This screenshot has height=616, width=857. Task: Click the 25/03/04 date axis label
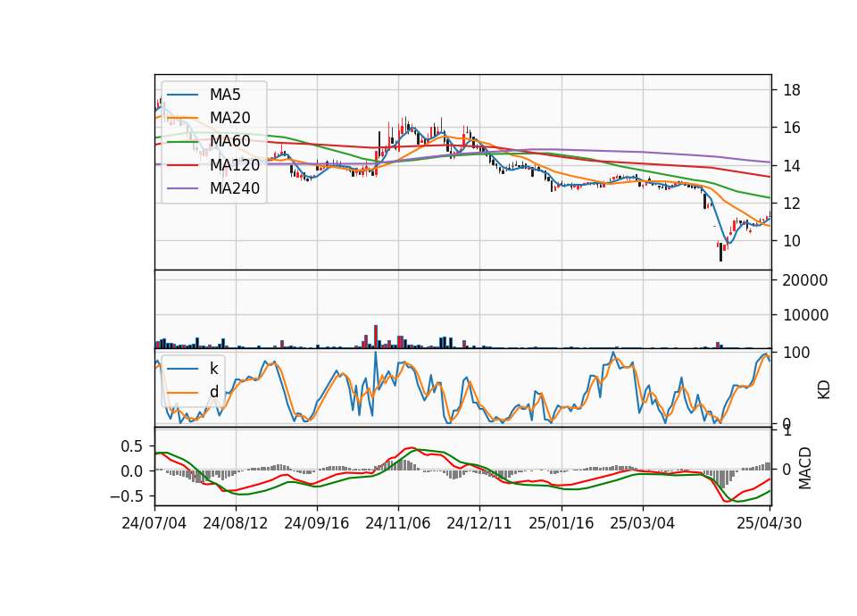click(642, 523)
